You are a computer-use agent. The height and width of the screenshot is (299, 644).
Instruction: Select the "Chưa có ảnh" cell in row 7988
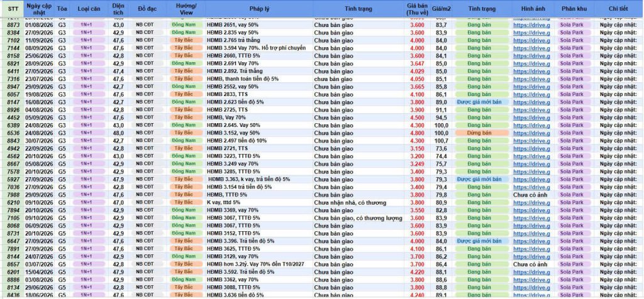[533, 195]
